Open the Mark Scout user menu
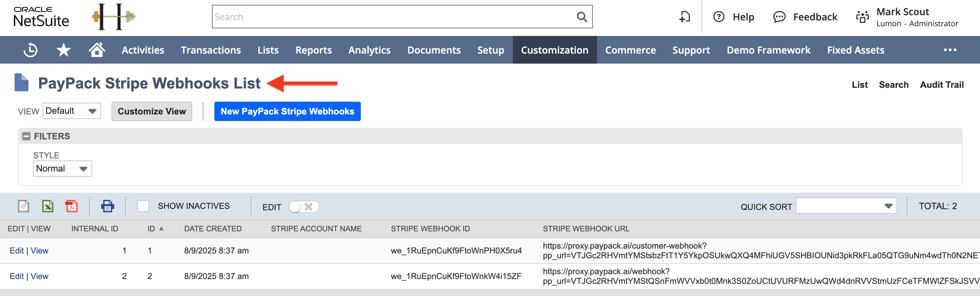Viewport: 980px width, 296px height. coord(917,17)
